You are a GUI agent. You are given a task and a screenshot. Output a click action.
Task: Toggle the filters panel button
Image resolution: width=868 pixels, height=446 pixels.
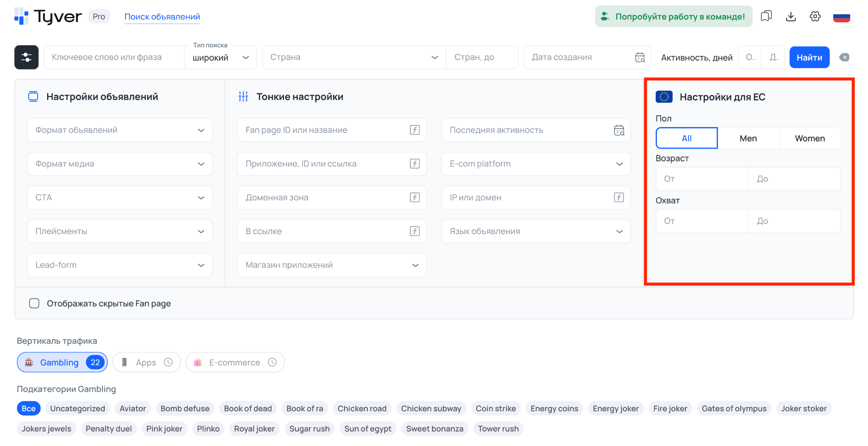pyautogui.click(x=26, y=57)
